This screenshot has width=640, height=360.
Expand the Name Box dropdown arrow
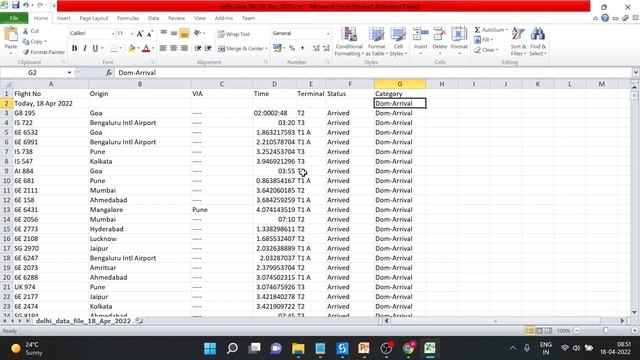69,73
